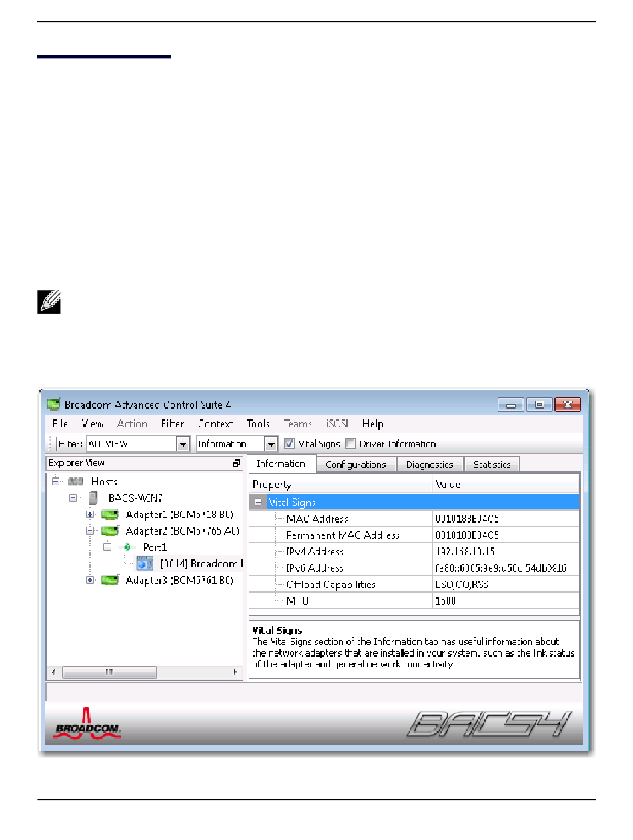Screen dimensions: 633x840
Task: Open the Information section dropdown
Action: click(271, 444)
